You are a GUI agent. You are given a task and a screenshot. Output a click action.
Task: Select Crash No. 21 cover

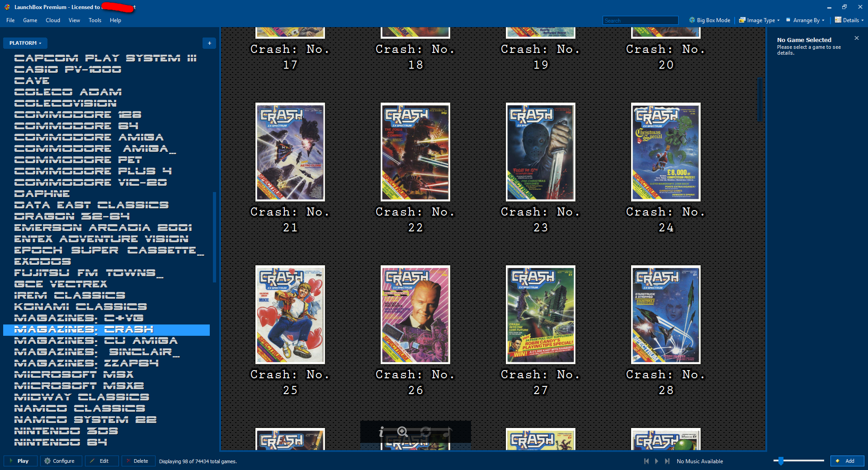tap(290, 152)
